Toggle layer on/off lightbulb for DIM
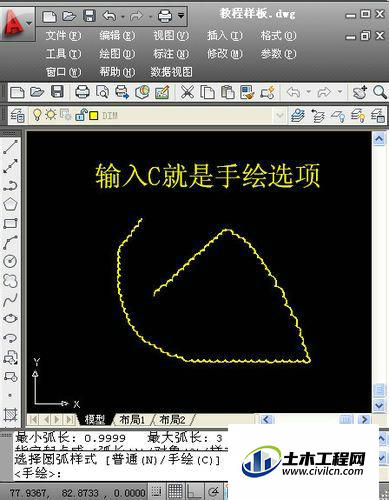 pos(37,115)
